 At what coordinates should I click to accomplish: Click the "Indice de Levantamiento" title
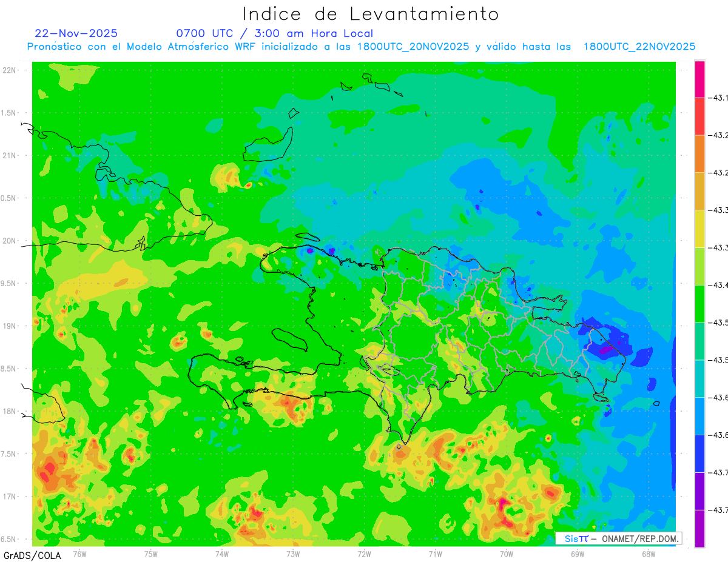click(371, 13)
